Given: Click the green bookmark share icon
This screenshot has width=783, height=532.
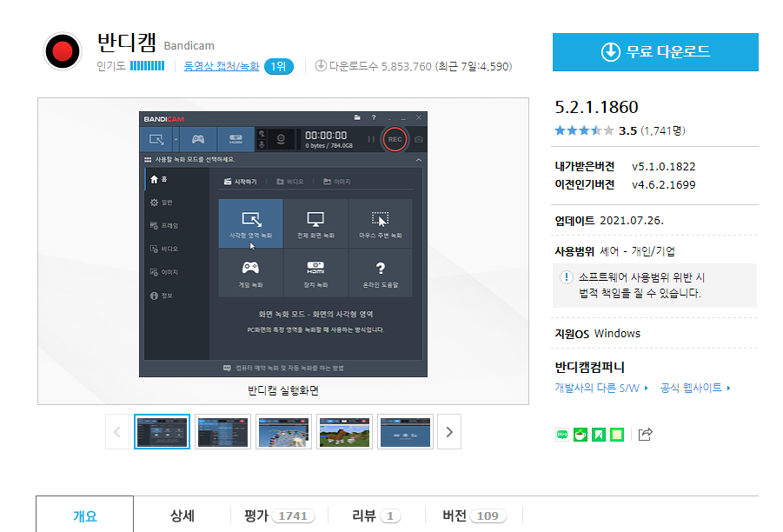Looking at the screenshot, I should [x=599, y=435].
